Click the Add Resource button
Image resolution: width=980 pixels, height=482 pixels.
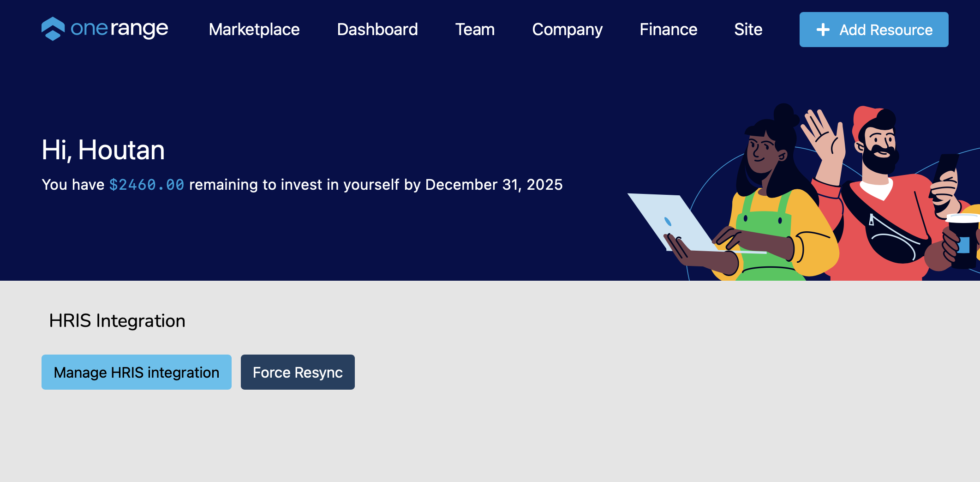[x=873, y=30]
